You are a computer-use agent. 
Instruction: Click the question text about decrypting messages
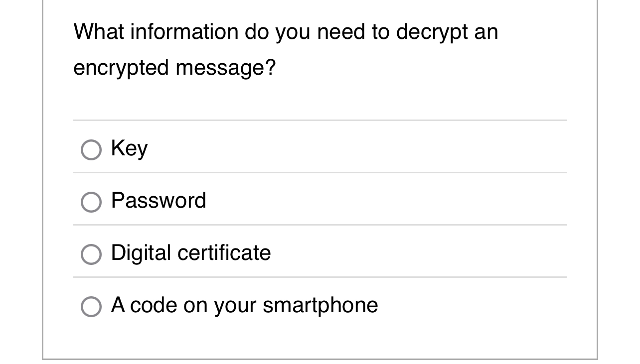(x=286, y=49)
